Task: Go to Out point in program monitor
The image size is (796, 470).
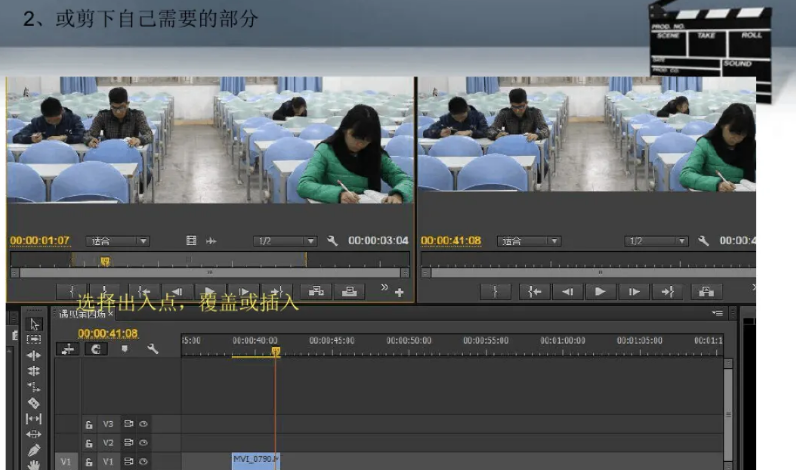Action: click(x=667, y=292)
